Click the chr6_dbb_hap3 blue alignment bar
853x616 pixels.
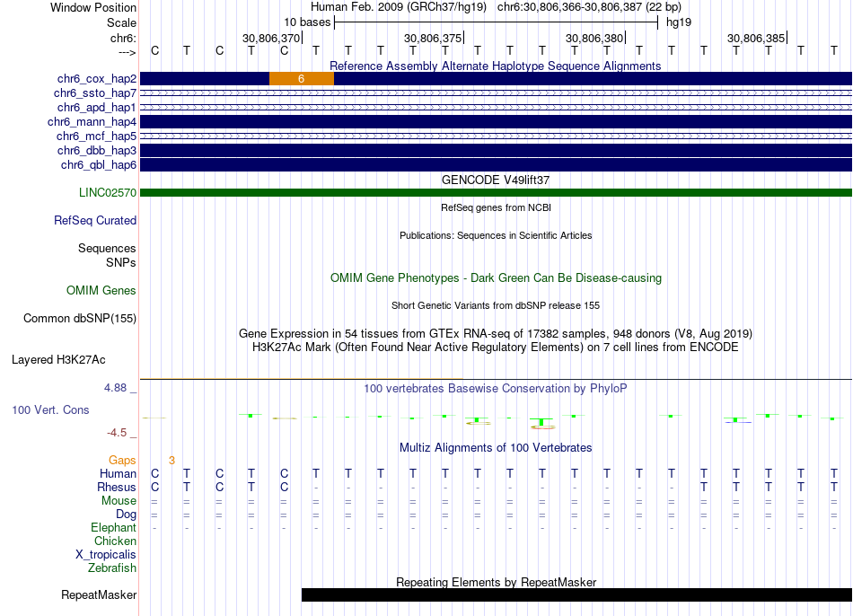(x=496, y=150)
